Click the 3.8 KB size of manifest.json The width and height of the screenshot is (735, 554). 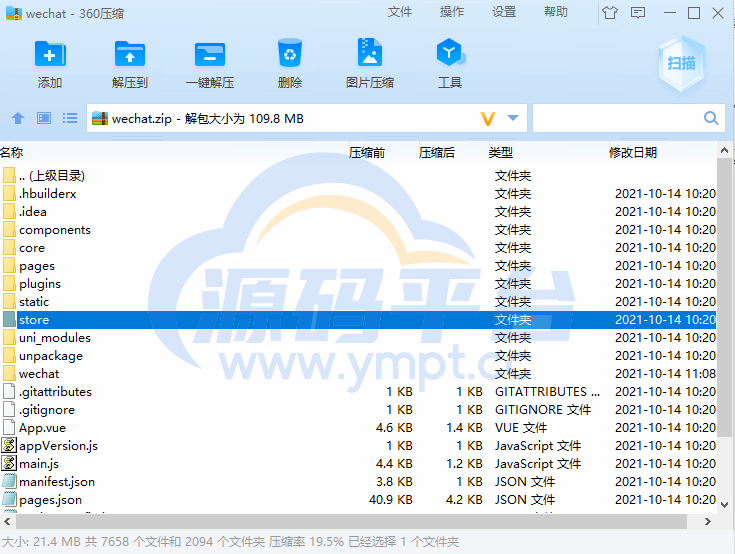point(394,481)
